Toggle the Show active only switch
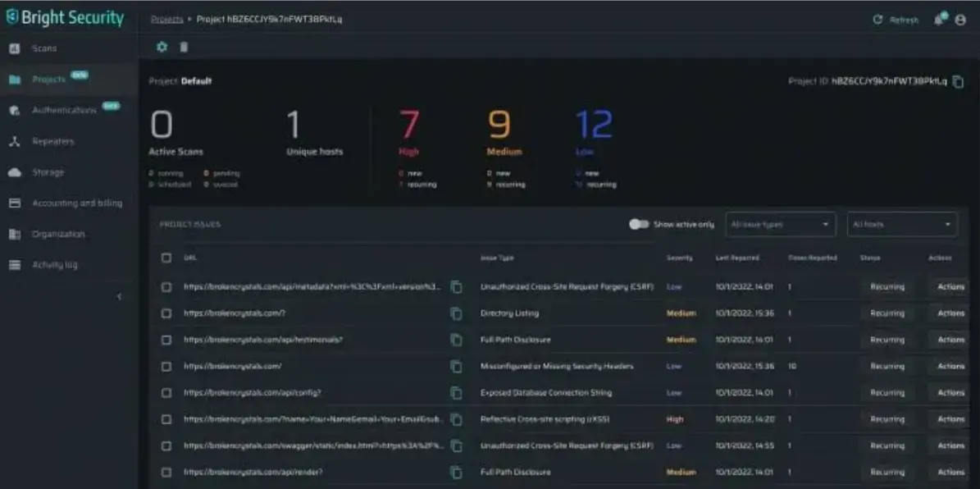 click(x=639, y=224)
